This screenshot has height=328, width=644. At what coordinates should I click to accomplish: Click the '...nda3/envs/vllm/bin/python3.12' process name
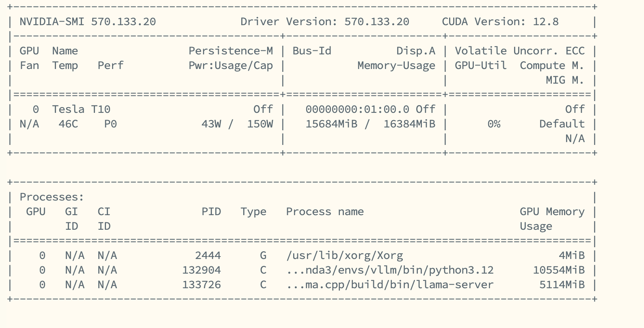point(390,270)
